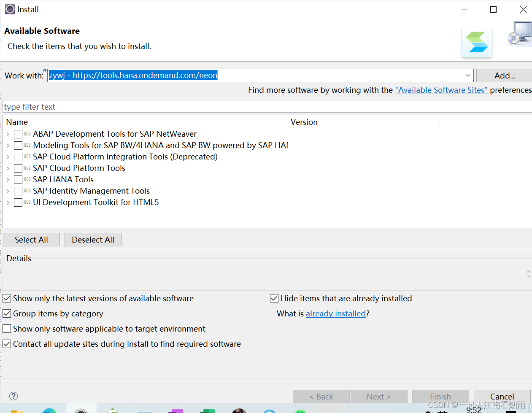Open the Work with dropdown list
Screen dimensions: 532x413
[467, 76]
